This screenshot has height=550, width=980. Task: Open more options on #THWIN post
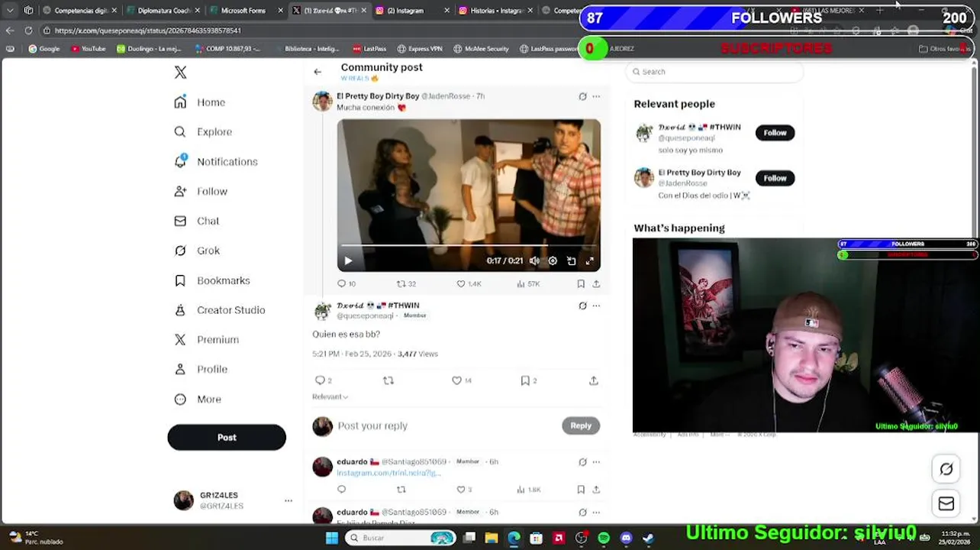click(596, 306)
